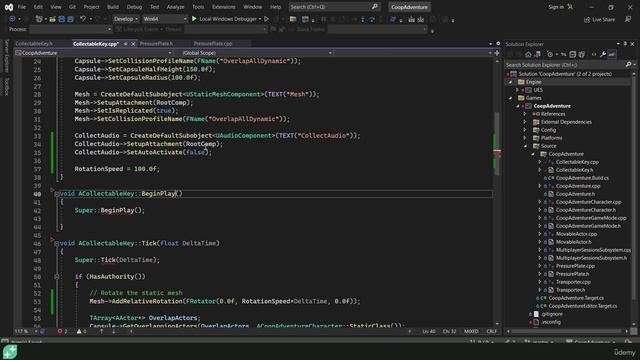
Task: Click the Navigate Backward circle icon
Action: pos(12,19)
